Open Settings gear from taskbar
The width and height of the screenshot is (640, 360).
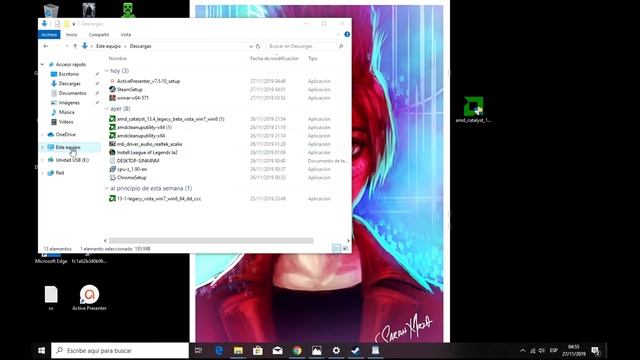pos(336,351)
